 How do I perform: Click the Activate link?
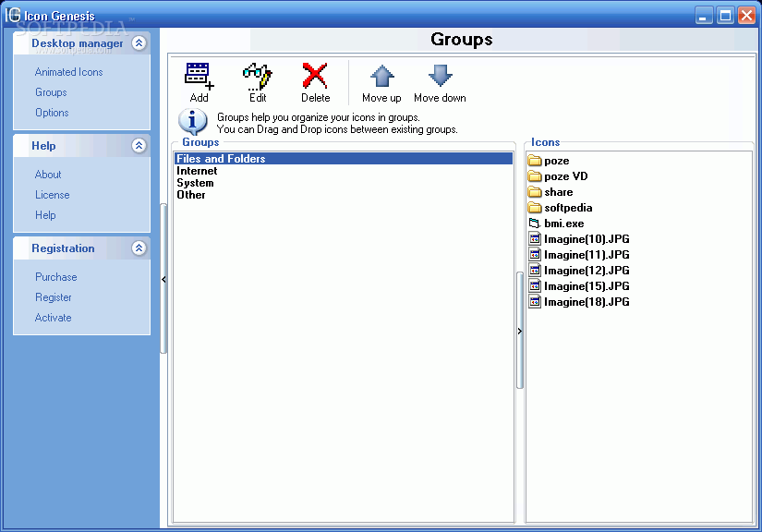point(53,318)
